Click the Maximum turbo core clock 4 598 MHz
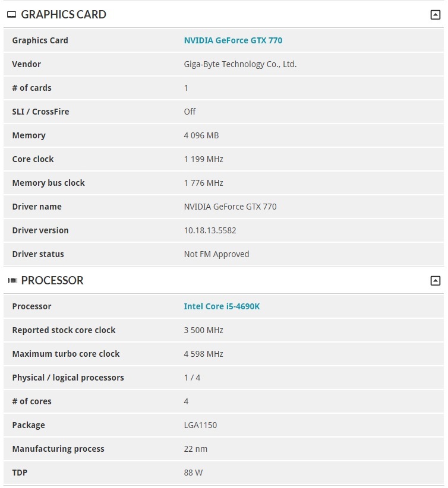This screenshot has height=488, width=448. (x=203, y=354)
